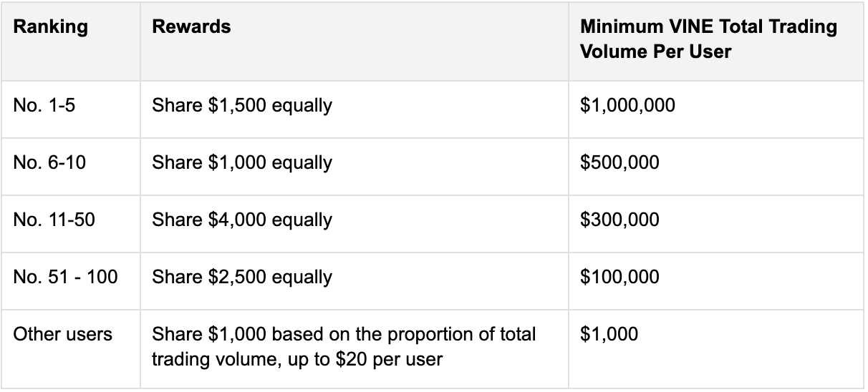Click Share $1,500 equally reward cell

click(x=242, y=106)
